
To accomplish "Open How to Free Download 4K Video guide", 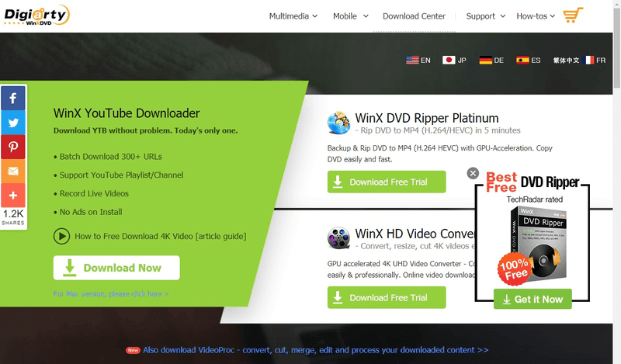I will pos(161,237).
